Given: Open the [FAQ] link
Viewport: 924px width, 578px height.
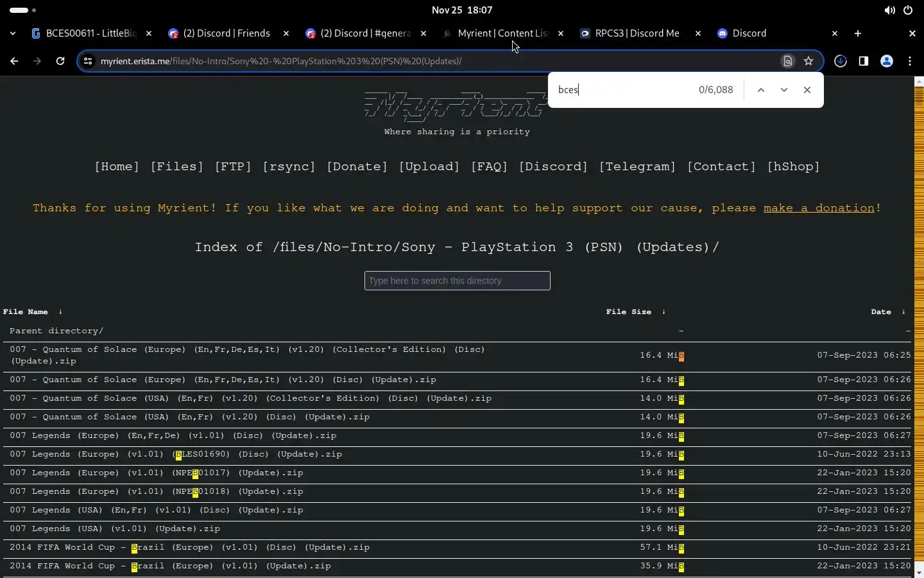Looking at the screenshot, I should pos(489,166).
